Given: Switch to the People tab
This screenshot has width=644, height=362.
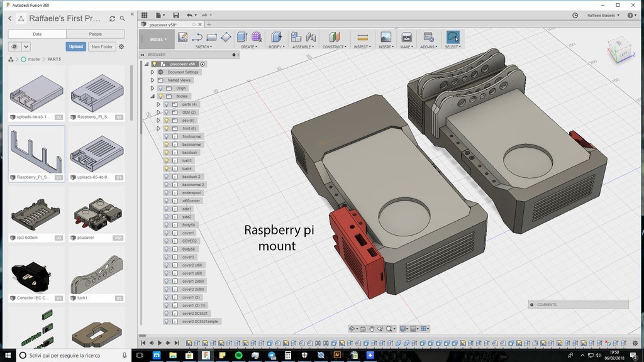Looking at the screenshot, I should point(96,34).
